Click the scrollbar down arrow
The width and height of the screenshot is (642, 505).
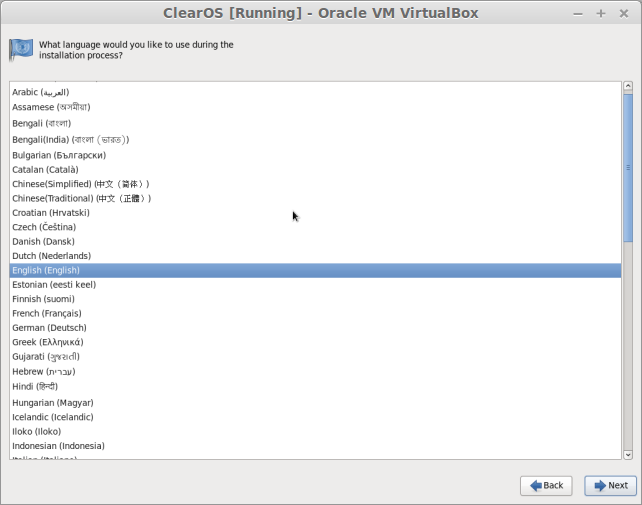pyautogui.click(x=628, y=455)
